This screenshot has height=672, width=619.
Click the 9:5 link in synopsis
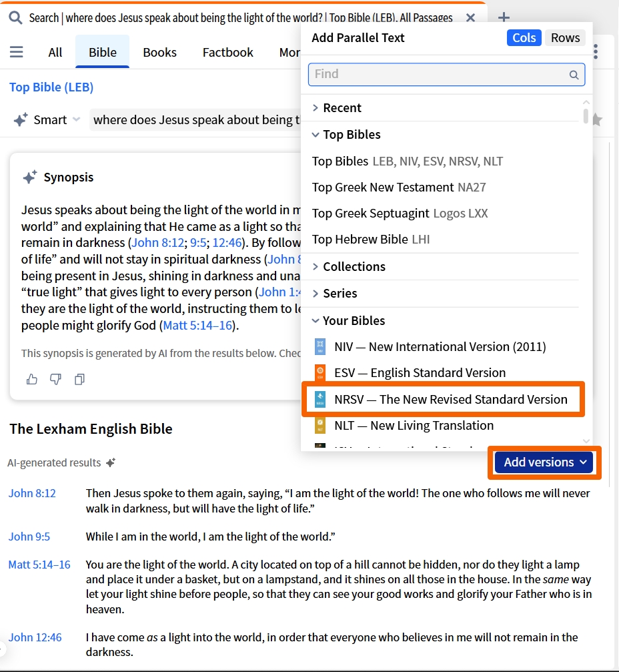(198, 242)
